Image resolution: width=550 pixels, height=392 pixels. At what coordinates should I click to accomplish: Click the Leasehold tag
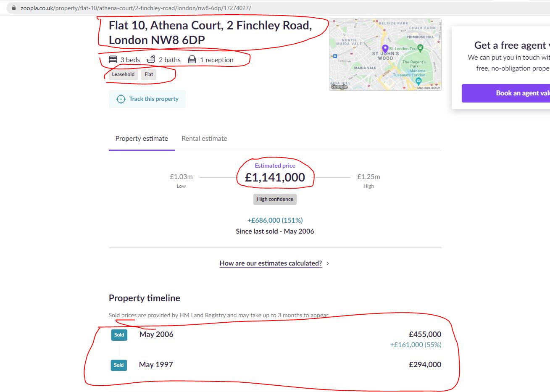click(123, 74)
